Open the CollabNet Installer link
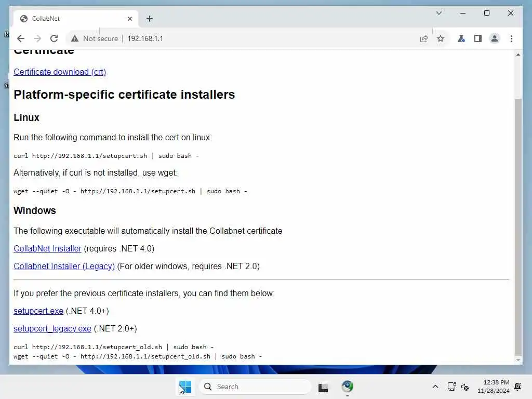 pyautogui.click(x=47, y=249)
